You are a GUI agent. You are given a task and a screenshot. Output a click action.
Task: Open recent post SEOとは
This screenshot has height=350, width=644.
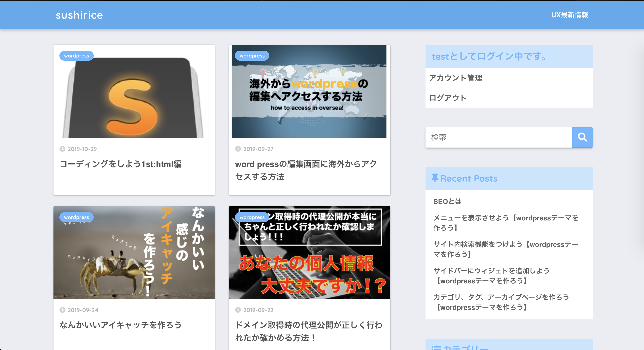point(447,201)
